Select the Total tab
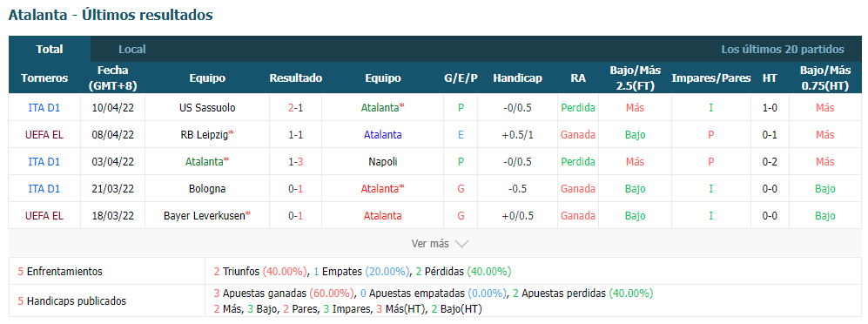The height and width of the screenshot is (324, 868). 50,50
